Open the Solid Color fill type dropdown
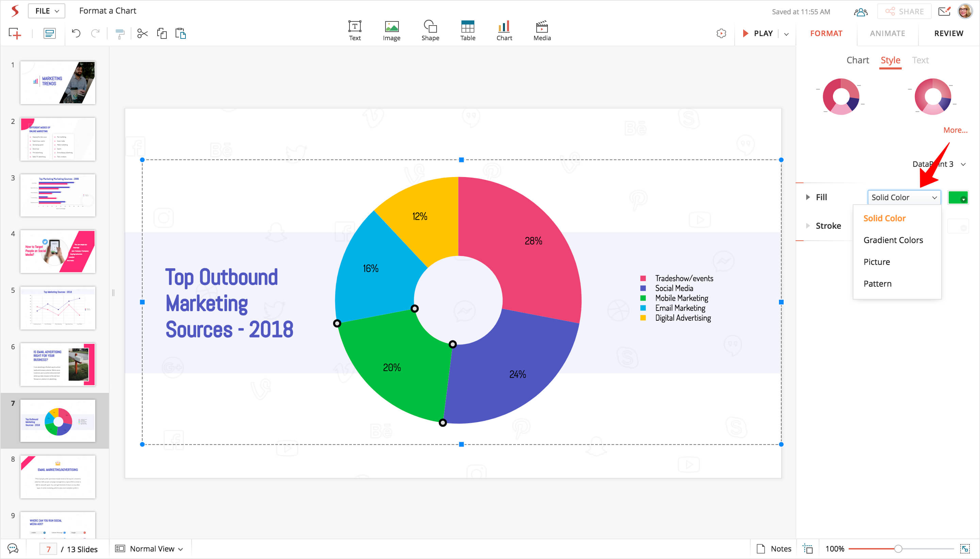Viewport: 980px width, 559px height. [904, 197]
